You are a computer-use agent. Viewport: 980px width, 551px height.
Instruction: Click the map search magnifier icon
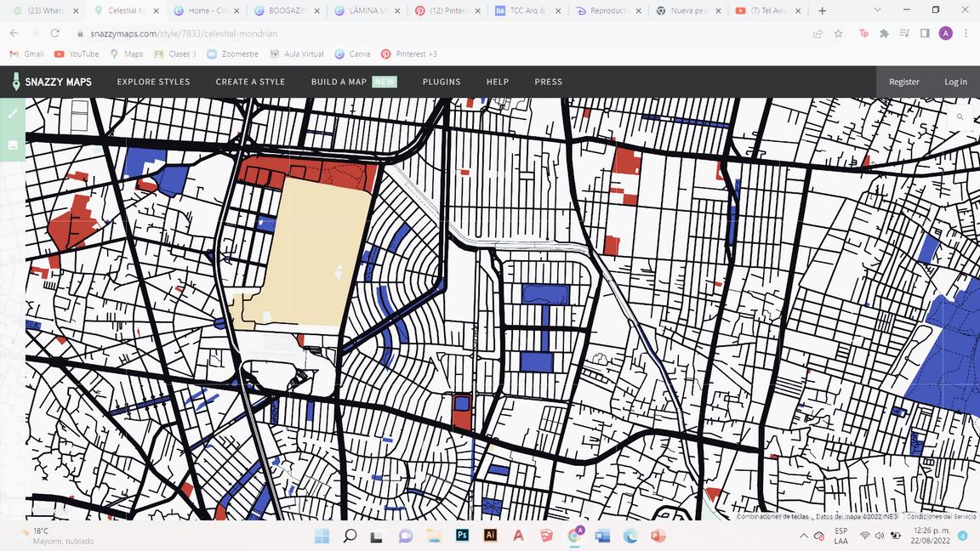pos(960,117)
